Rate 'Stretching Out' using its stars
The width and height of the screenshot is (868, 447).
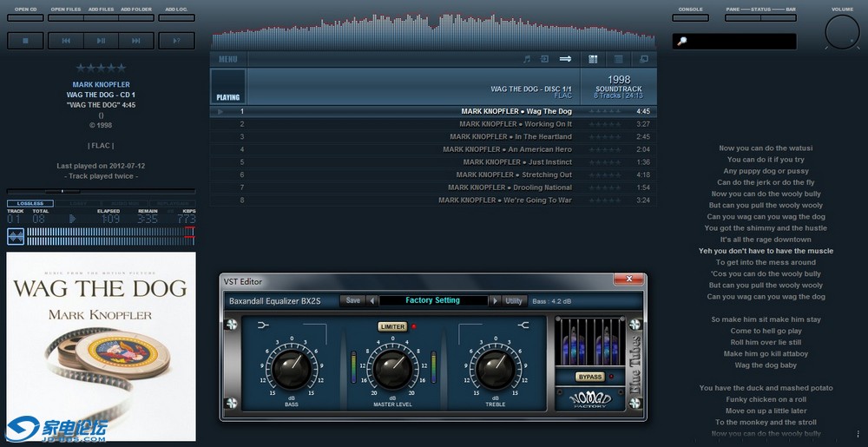point(605,175)
